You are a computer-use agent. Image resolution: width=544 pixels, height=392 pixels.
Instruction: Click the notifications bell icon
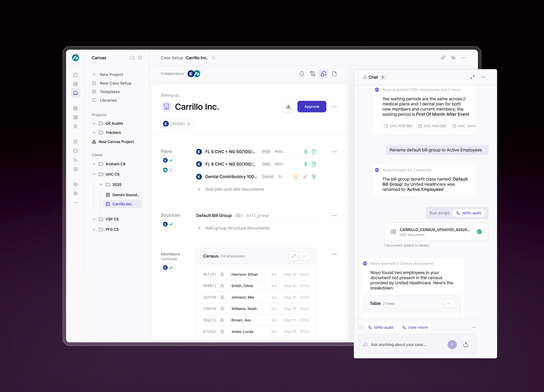tap(302, 74)
